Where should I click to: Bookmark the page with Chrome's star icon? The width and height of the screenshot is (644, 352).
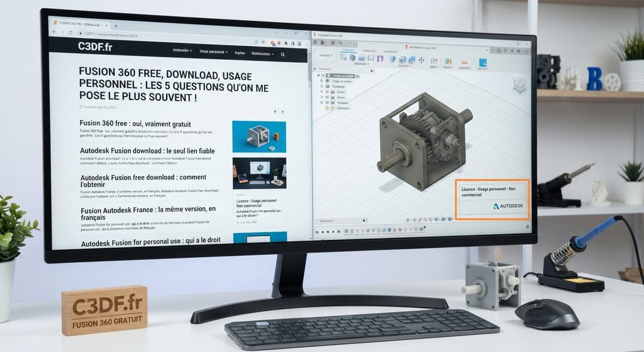pyautogui.click(x=264, y=42)
